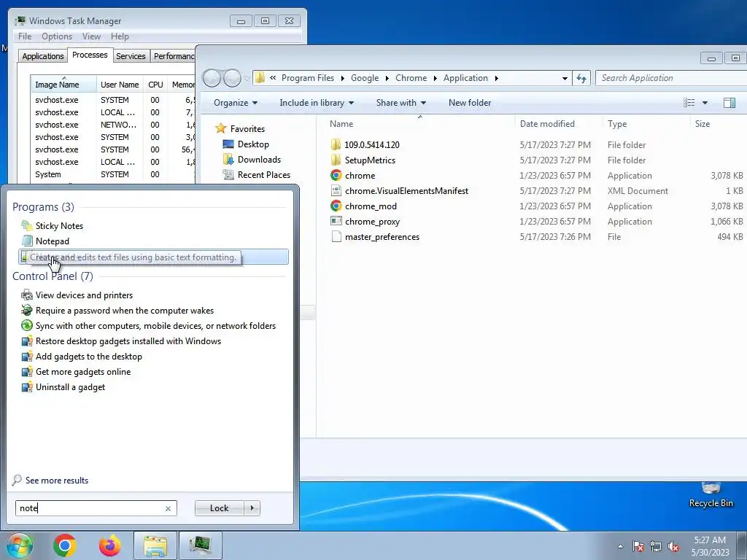The width and height of the screenshot is (747, 560).
Task: Click the New folder button
Action: coord(469,103)
